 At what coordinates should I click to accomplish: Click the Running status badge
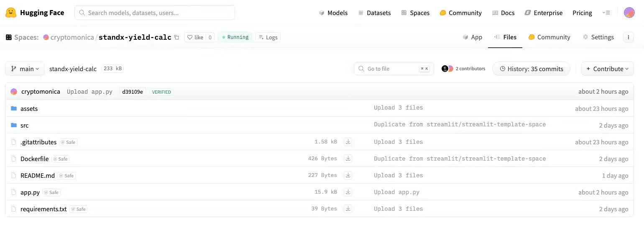[235, 37]
